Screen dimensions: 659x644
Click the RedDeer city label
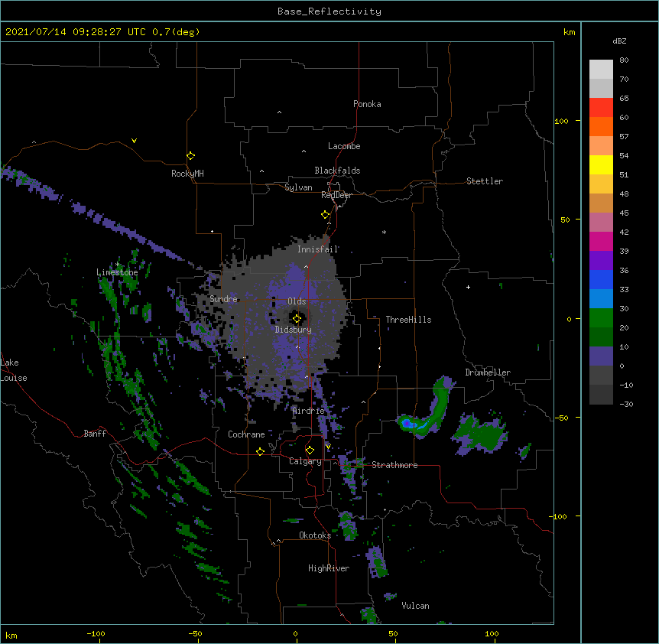(x=336, y=195)
